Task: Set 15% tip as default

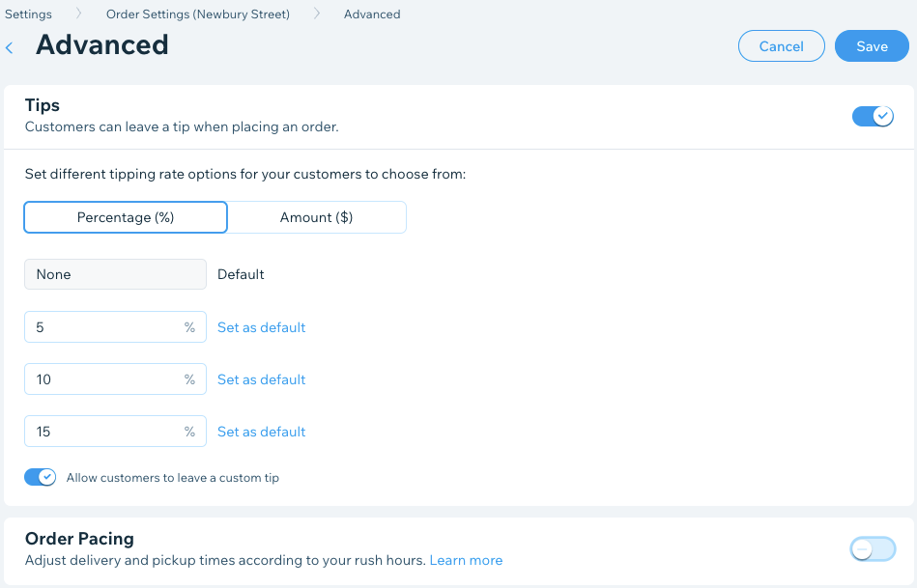Action: click(x=261, y=432)
